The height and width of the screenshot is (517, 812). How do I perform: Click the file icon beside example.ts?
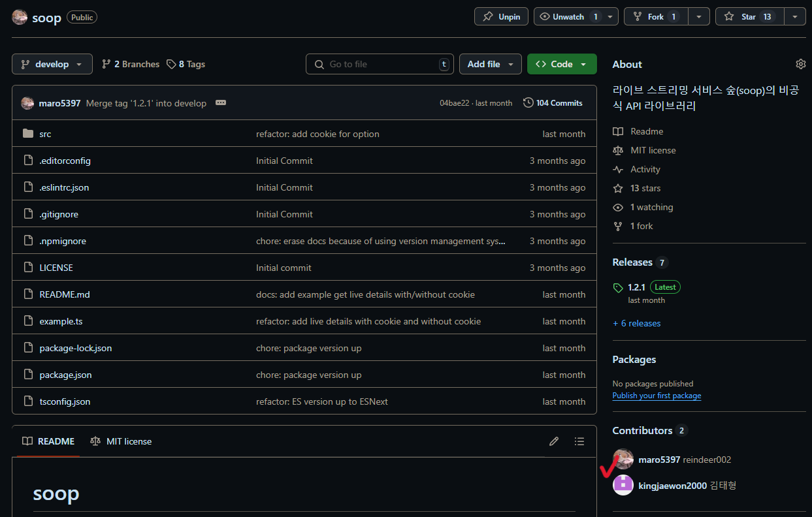(x=27, y=321)
